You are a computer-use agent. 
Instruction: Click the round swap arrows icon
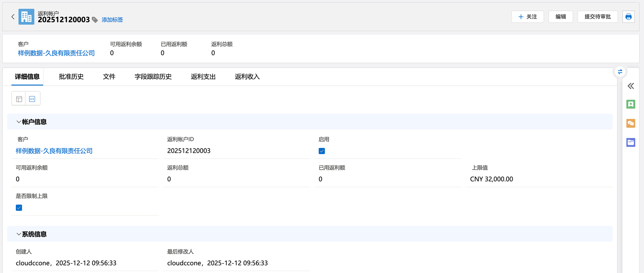[620, 72]
